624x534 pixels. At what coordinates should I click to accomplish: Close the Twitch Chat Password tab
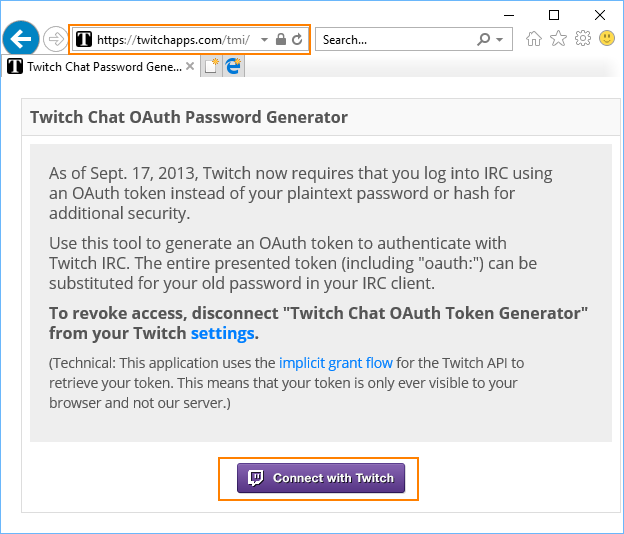coord(190,66)
